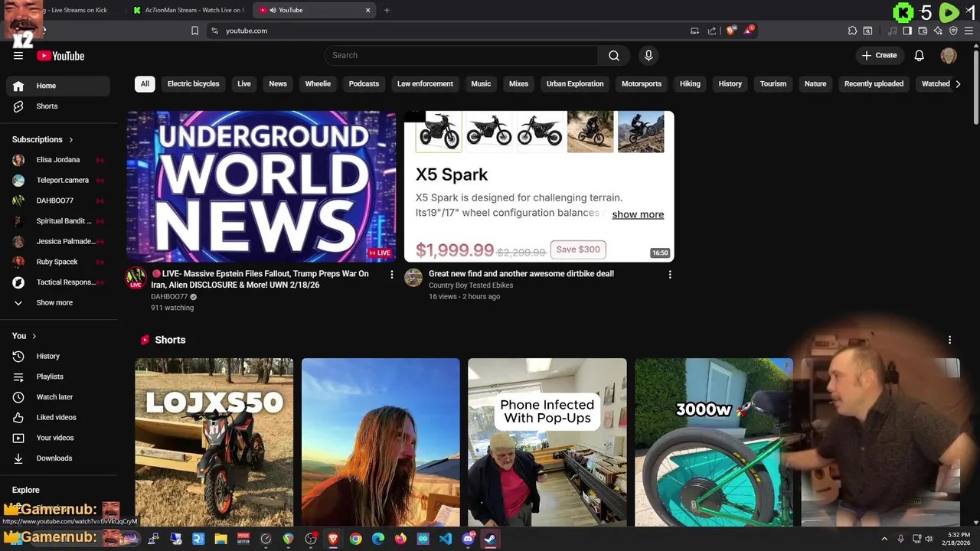This screenshot has height=551, width=980.
Task: Select the Law enforcement chip
Action: pos(425,84)
